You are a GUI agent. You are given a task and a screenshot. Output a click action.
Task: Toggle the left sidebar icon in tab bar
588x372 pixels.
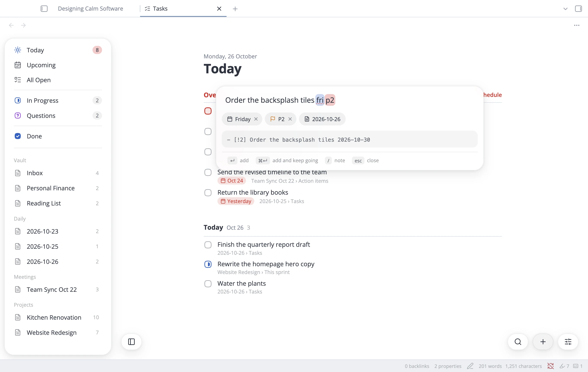coord(44,9)
